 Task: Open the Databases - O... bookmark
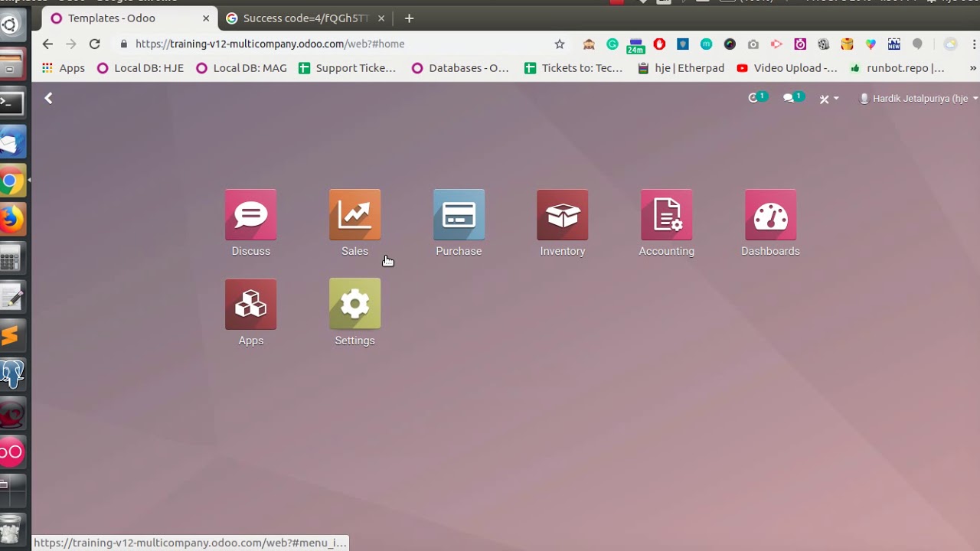click(x=460, y=68)
